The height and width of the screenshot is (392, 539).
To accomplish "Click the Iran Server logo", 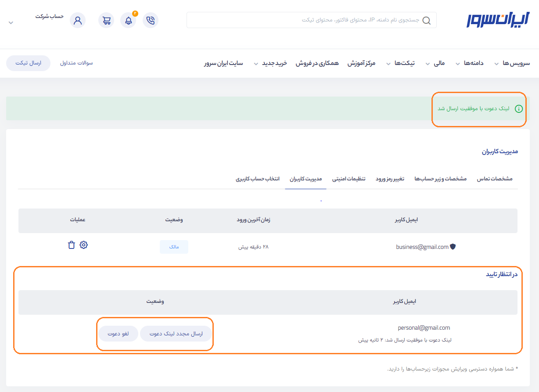I will (x=498, y=20).
